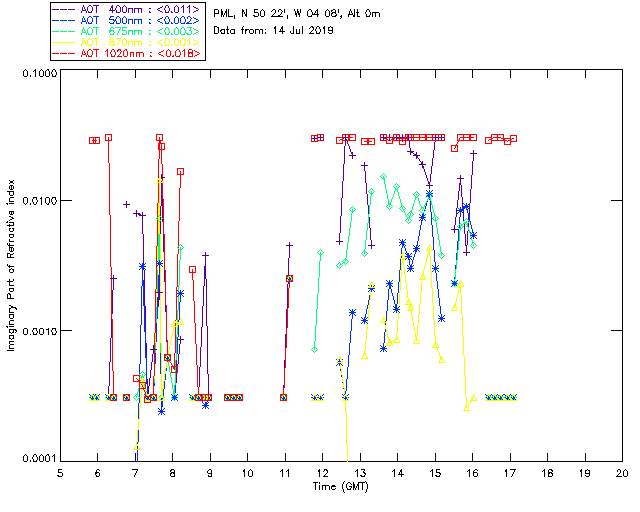Image resolution: width=640 pixels, height=512 pixels.
Task: Click the x-axis tick label 17
Action: tap(510, 473)
